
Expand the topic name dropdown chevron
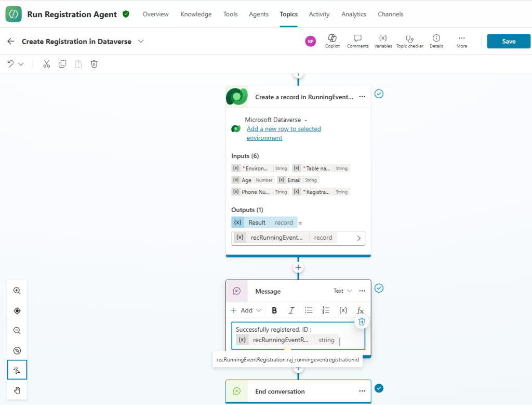pos(141,42)
